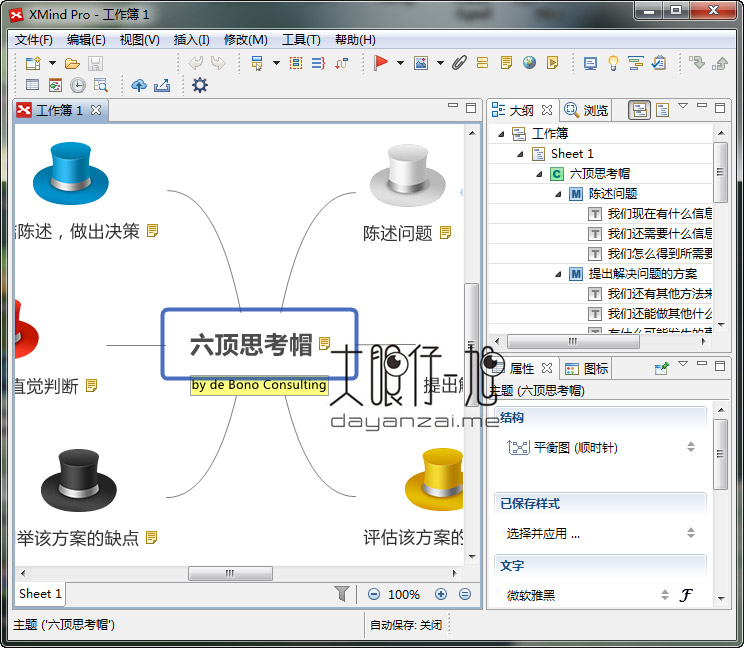
Task: Select the 陈述问题 topic on the map
Action: pyautogui.click(x=398, y=233)
